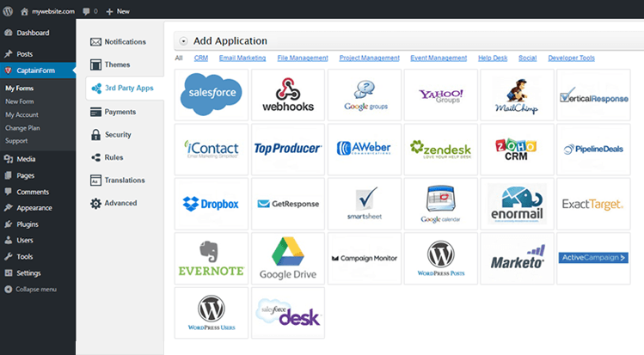Select the AWeber tile
The width and height of the screenshot is (644, 355).
tap(365, 150)
